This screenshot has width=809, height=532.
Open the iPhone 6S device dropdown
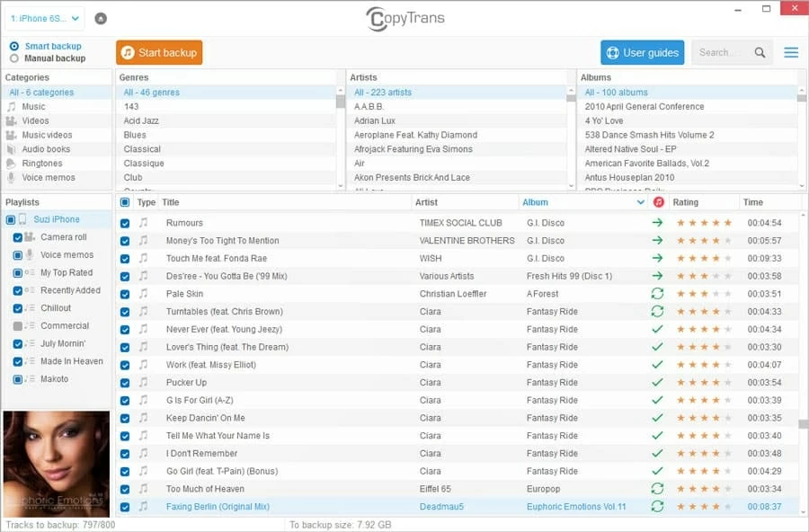click(45, 18)
